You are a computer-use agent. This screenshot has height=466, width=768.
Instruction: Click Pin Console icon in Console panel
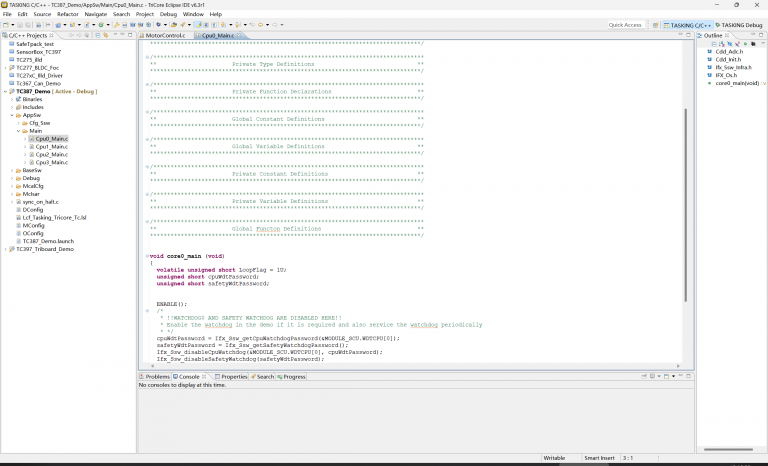(644, 376)
